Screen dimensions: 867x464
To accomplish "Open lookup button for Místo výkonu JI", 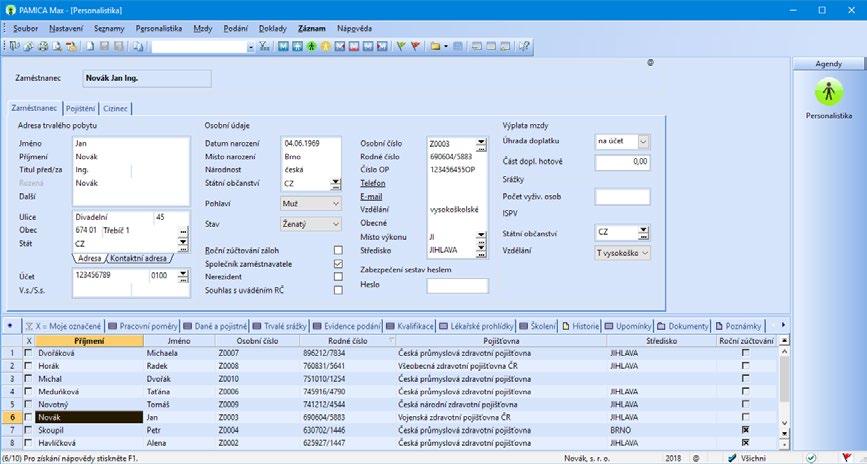I will (x=482, y=238).
